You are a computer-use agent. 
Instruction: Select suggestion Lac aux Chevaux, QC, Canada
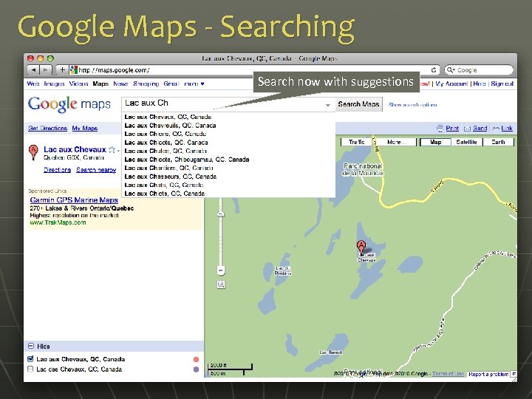tap(228, 117)
